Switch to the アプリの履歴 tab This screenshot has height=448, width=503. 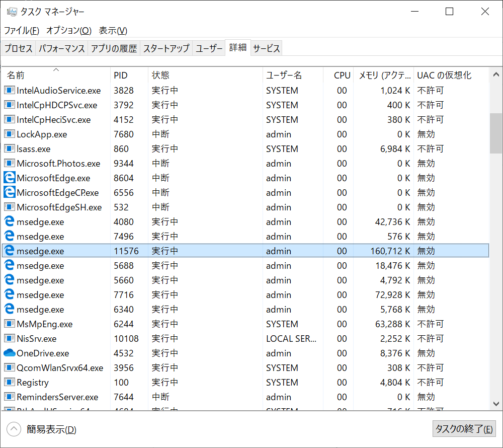pyautogui.click(x=114, y=48)
